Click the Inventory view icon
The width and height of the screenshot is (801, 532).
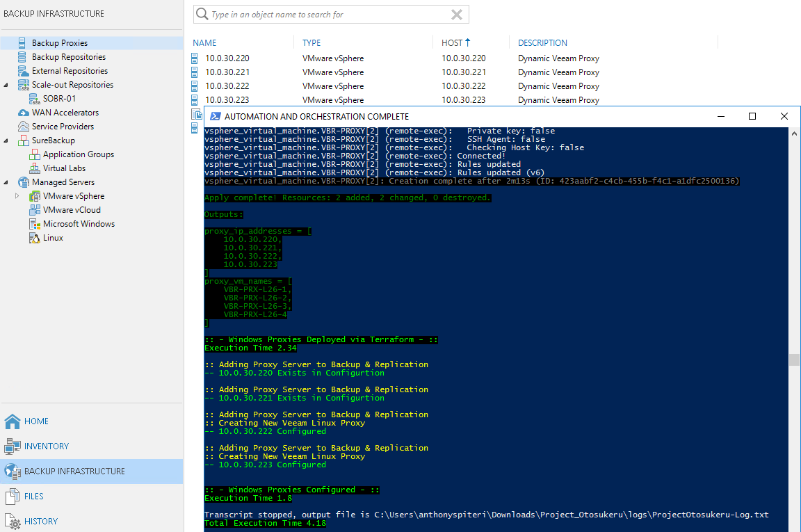point(13,446)
